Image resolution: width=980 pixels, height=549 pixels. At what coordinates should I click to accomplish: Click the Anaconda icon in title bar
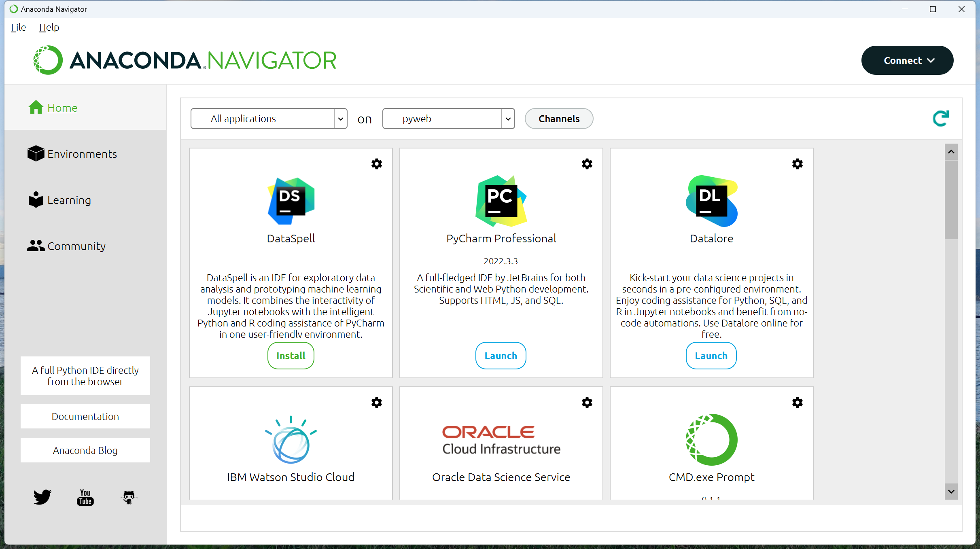click(x=14, y=9)
